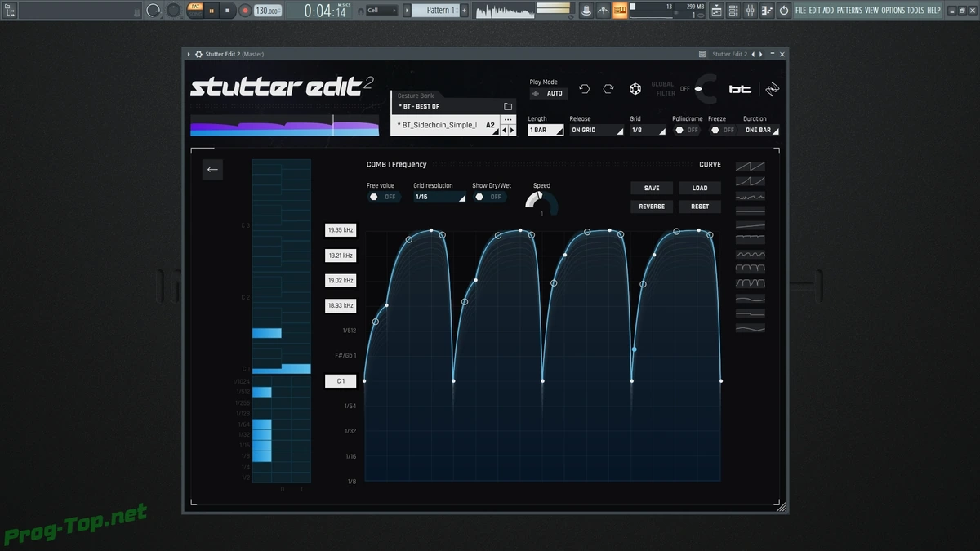Open the FILE menu

click(x=801, y=11)
